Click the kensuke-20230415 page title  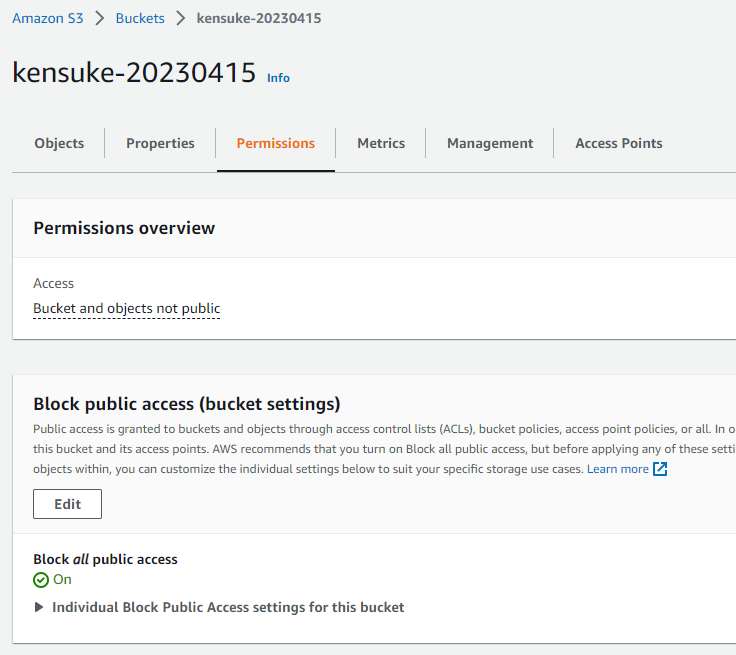click(134, 72)
